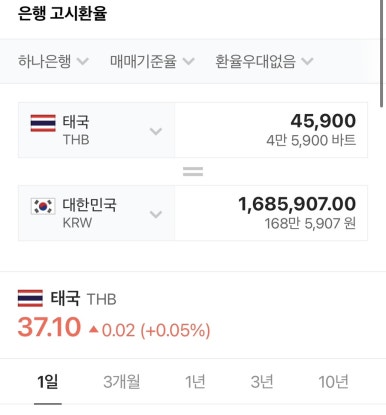Image resolution: width=386 pixels, height=415 pixels.
Task: Switch to the 1년 chart tab
Action: click(x=195, y=382)
